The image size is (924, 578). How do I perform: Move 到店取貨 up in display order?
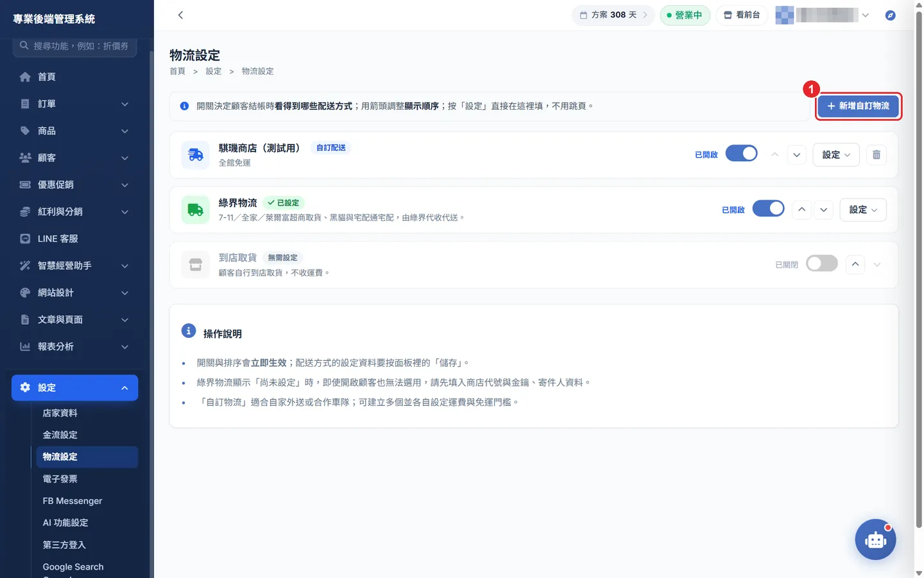(855, 265)
